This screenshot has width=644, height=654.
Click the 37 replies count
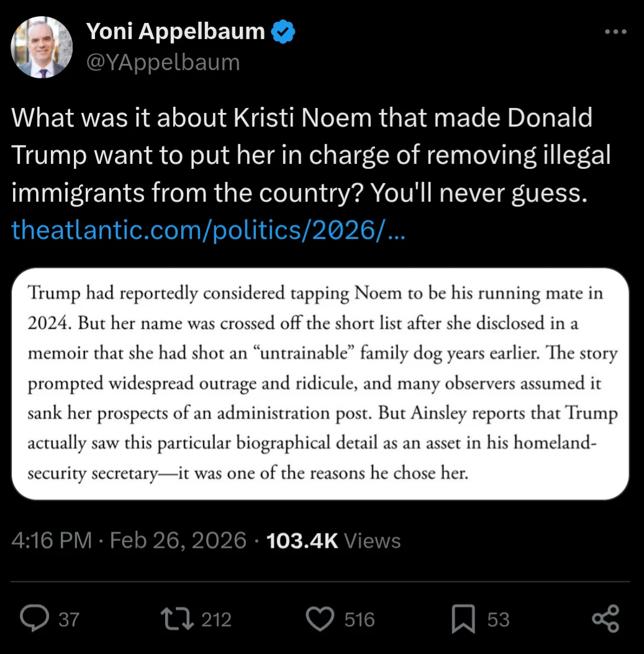(x=69, y=619)
